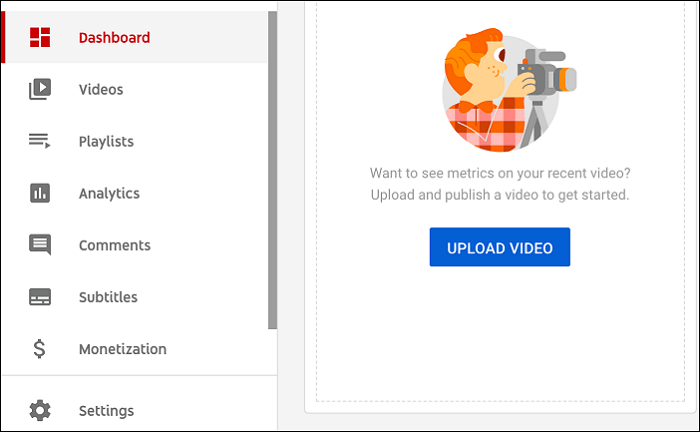Click the Monetization dollar sign icon

click(x=40, y=349)
